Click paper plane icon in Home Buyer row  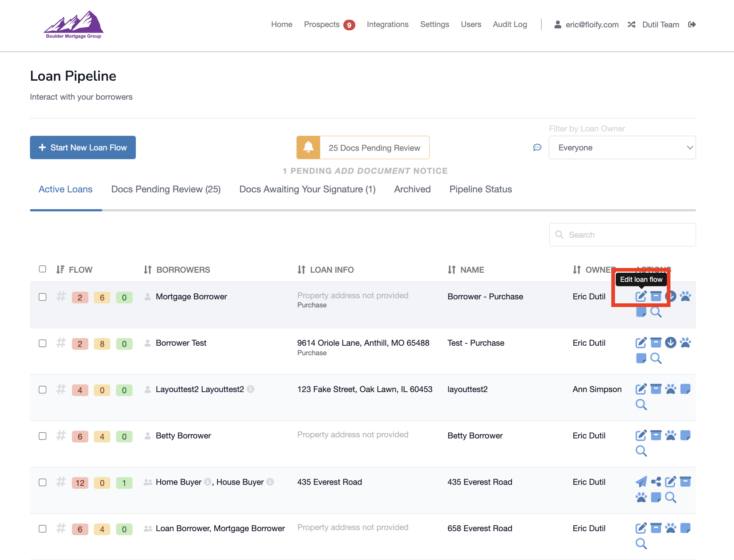641,482
